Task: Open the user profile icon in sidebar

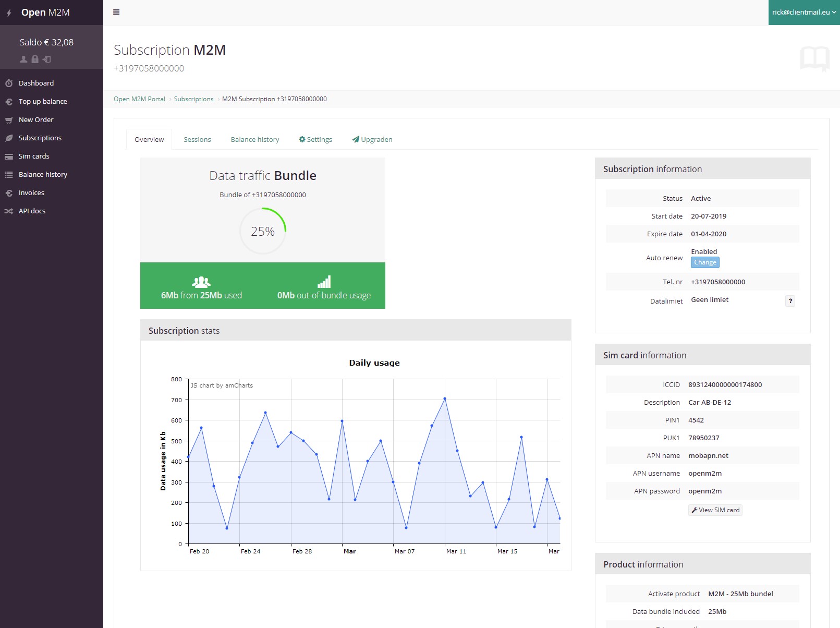Action: [x=23, y=60]
